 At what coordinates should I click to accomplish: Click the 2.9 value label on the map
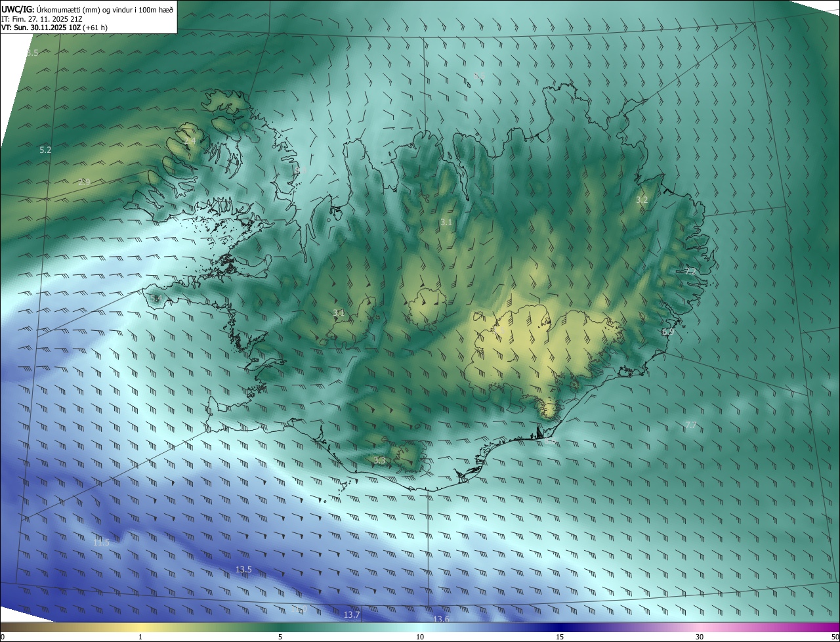click(x=84, y=182)
